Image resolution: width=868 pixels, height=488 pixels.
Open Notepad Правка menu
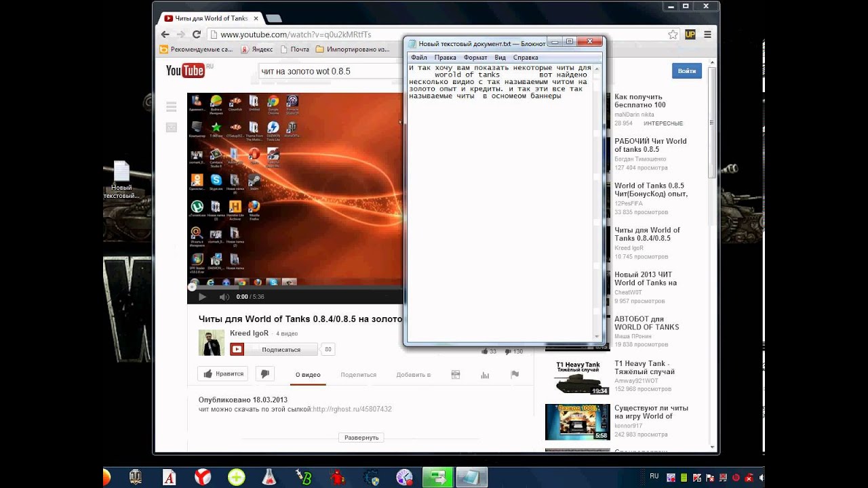[446, 58]
